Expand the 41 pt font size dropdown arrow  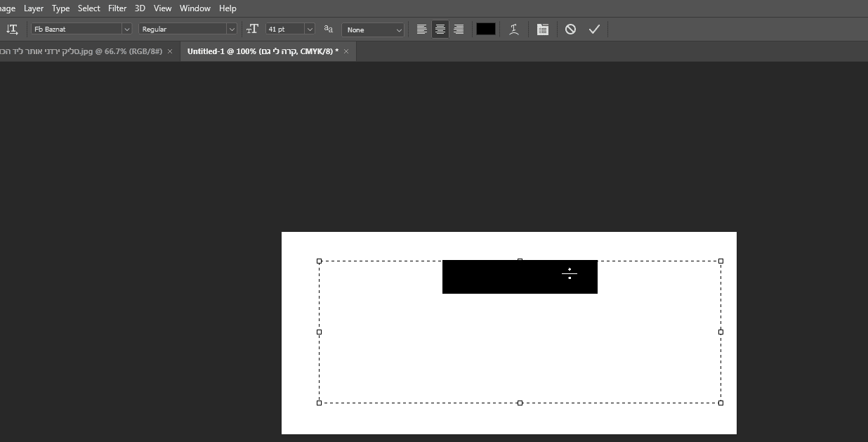click(x=310, y=29)
